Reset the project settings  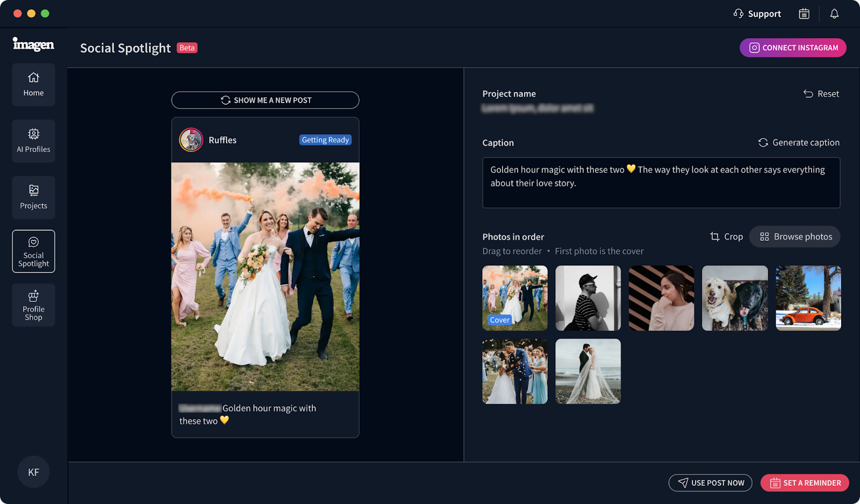(x=821, y=94)
